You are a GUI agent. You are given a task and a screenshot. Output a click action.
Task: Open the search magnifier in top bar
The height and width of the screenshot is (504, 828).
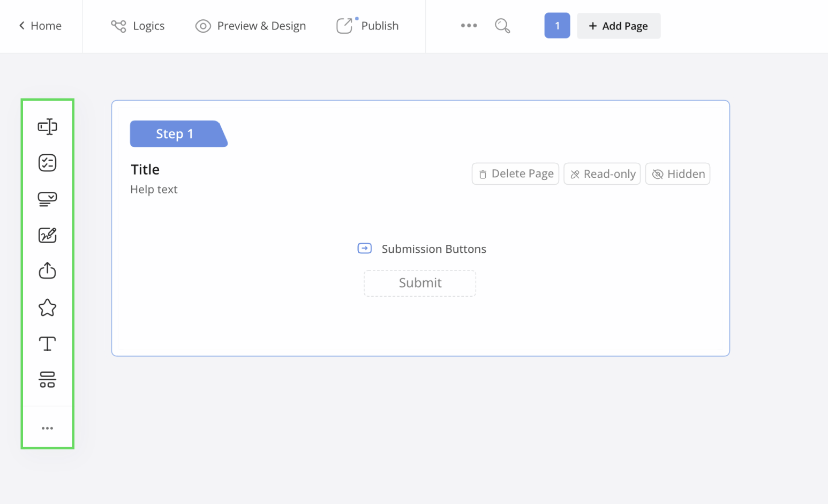click(502, 26)
